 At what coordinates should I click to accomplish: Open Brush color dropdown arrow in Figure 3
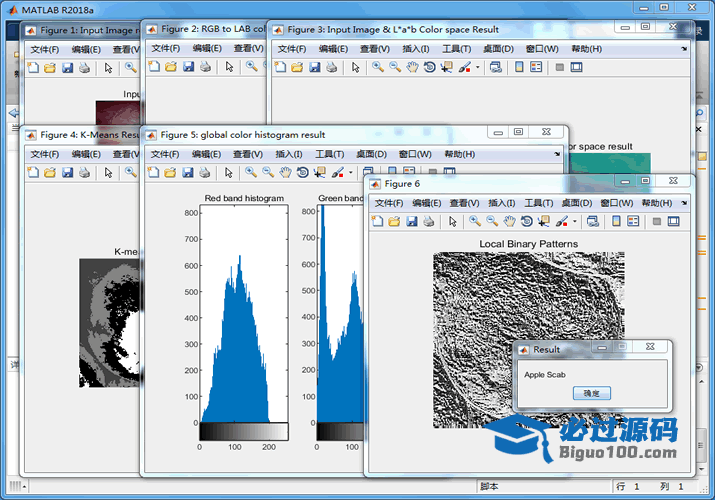[x=478, y=68]
